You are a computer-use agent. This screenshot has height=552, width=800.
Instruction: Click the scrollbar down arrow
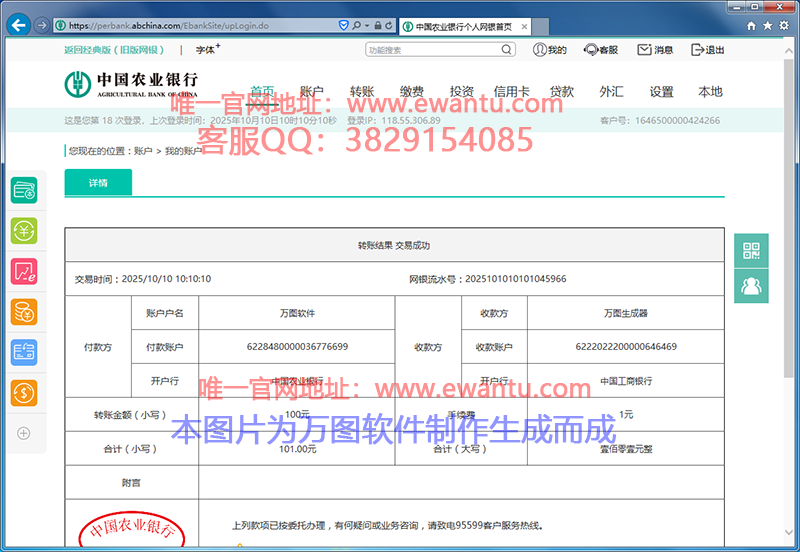tap(789, 533)
